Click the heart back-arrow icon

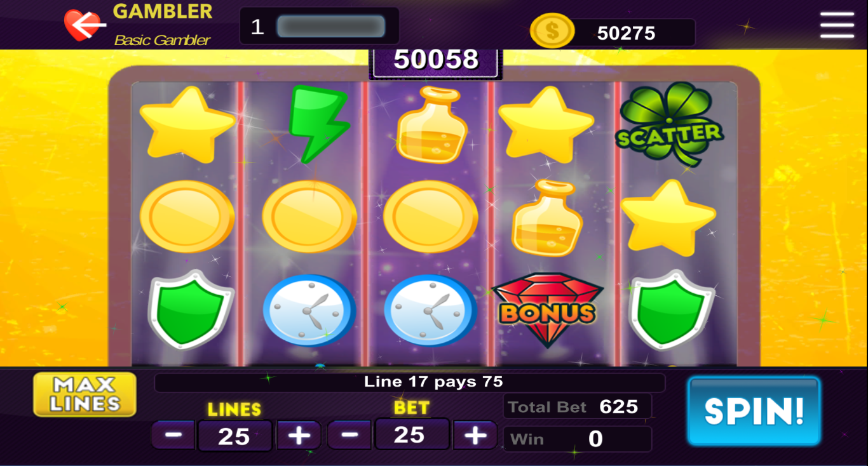point(85,25)
